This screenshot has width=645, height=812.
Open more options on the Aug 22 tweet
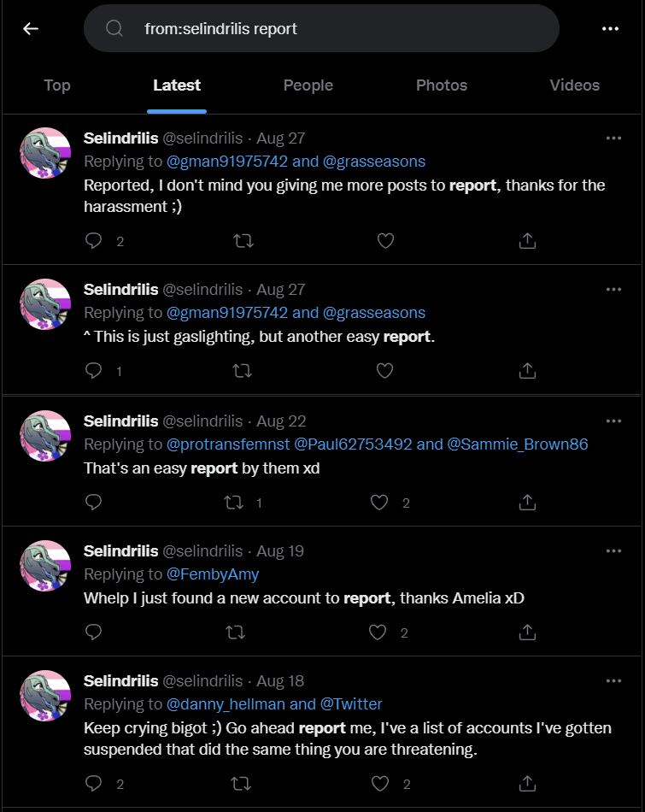coord(613,421)
